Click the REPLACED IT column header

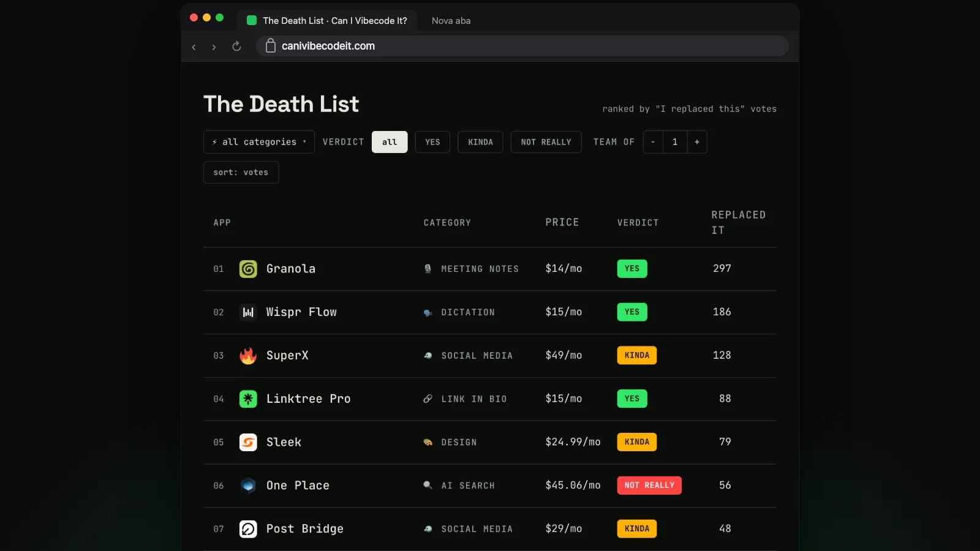[x=738, y=222]
